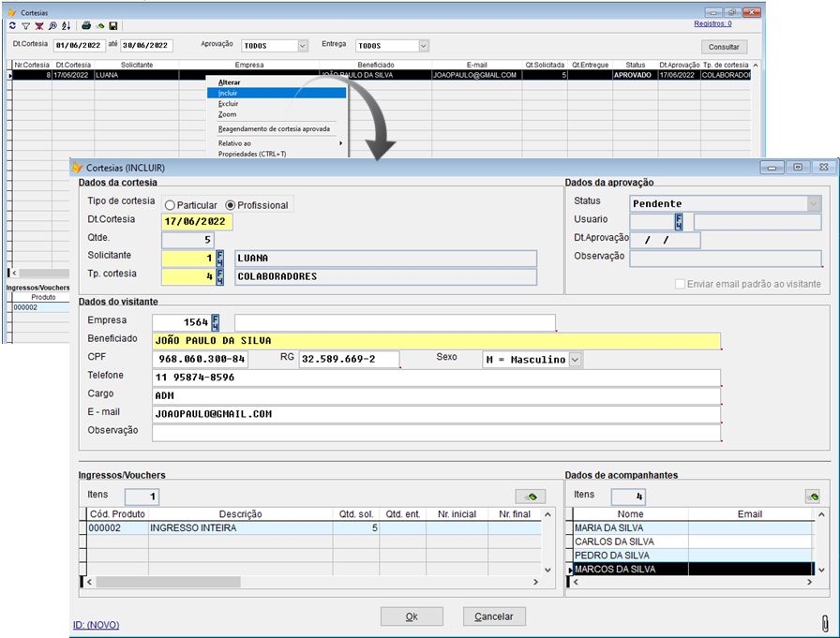The height and width of the screenshot is (638, 840).
Task: Choose Excluir from the context menu
Action: [229, 104]
